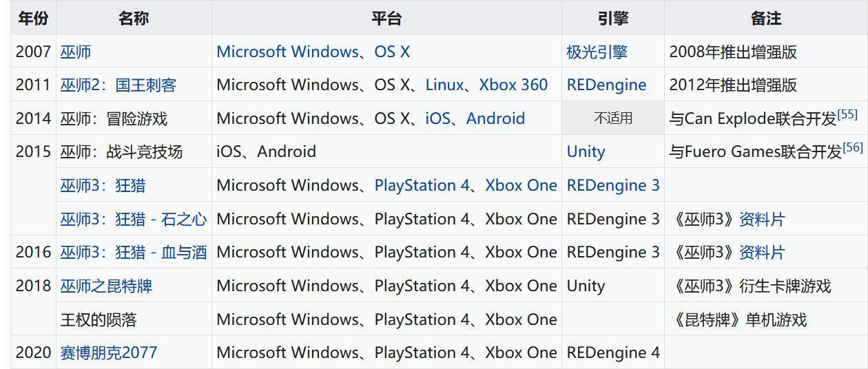Open the blue OS X link for 2007

(392, 52)
